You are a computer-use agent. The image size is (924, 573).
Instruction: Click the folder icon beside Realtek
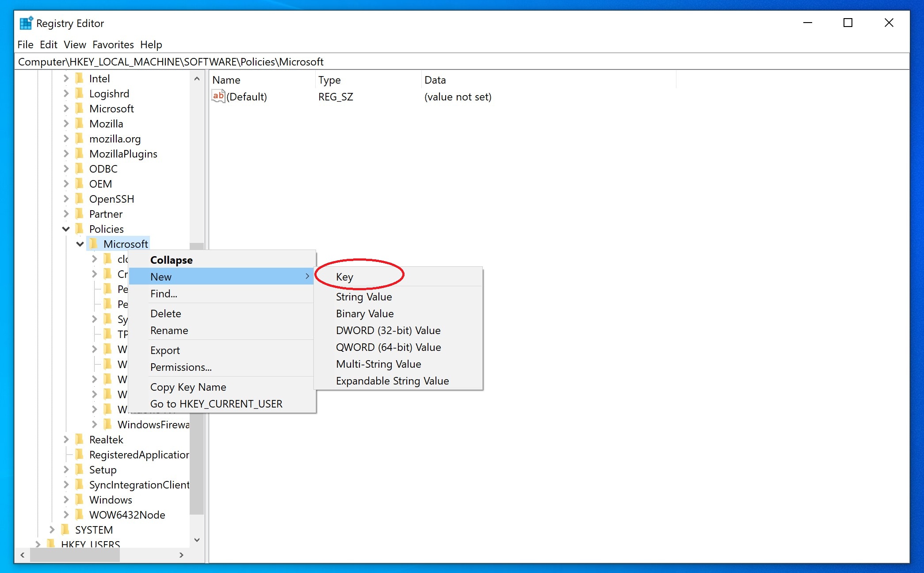coord(80,439)
